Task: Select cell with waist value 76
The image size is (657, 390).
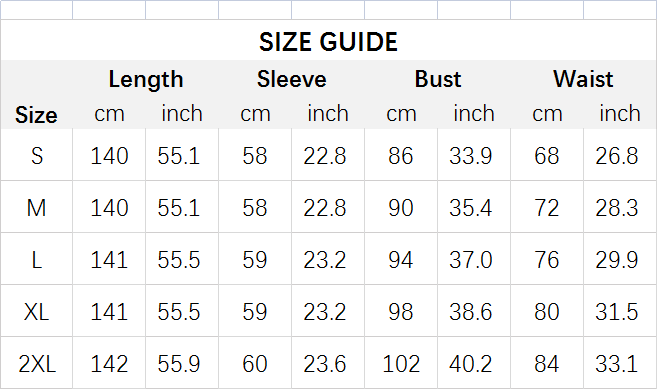Action: 547,259
